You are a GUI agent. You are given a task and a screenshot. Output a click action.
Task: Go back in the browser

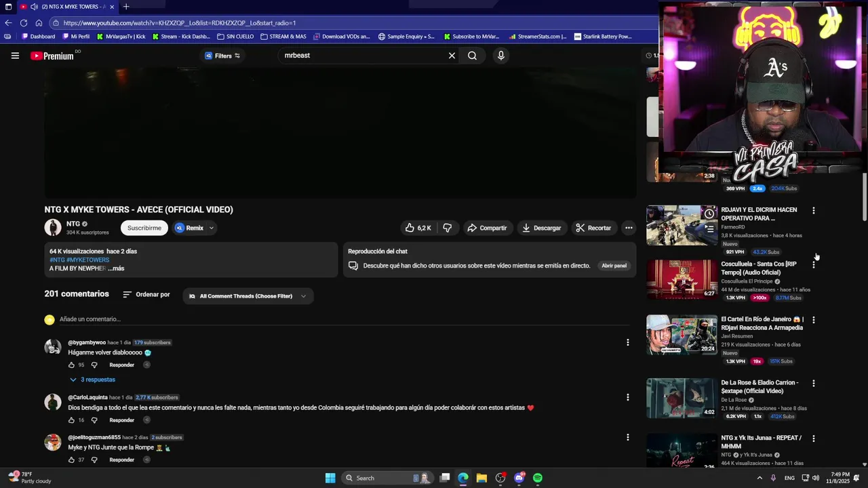point(8,22)
